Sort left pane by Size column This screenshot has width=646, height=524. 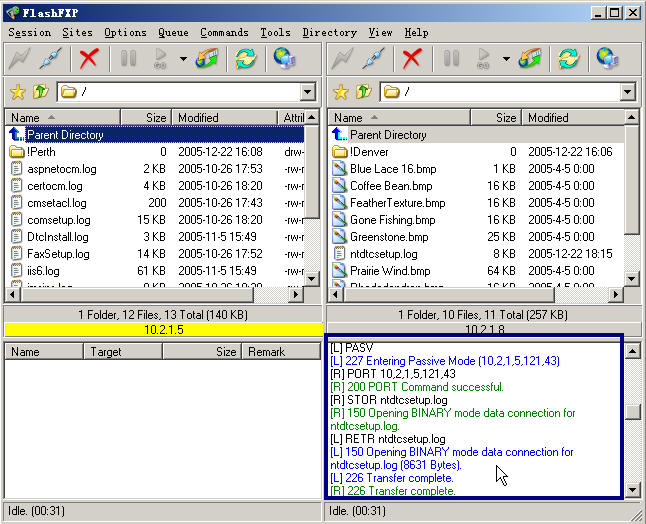[146, 118]
